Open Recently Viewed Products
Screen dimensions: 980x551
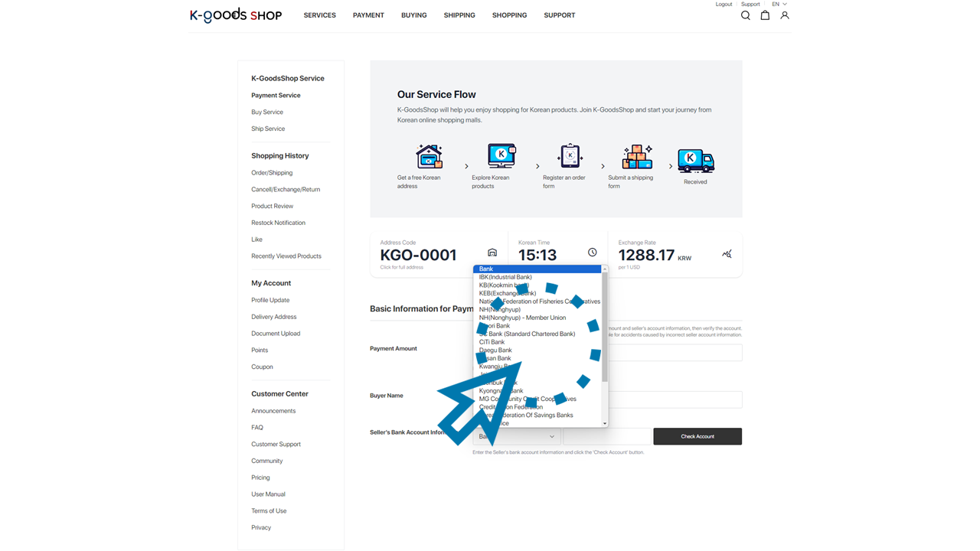point(286,256)
